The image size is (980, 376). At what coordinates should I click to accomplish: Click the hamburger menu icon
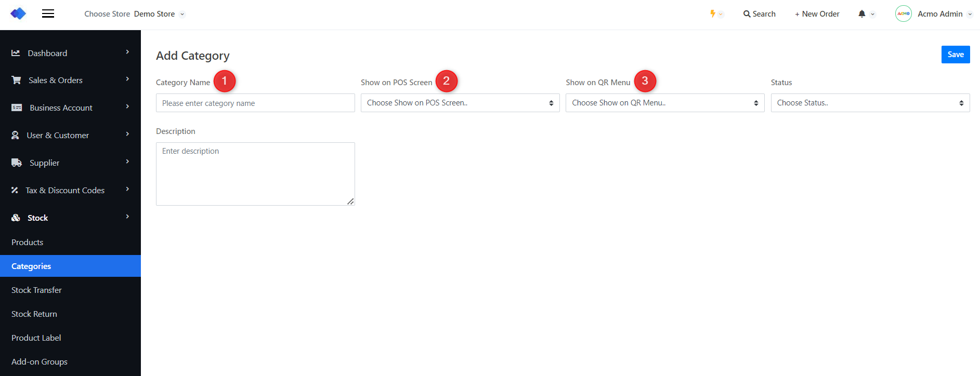pos(48,14)
